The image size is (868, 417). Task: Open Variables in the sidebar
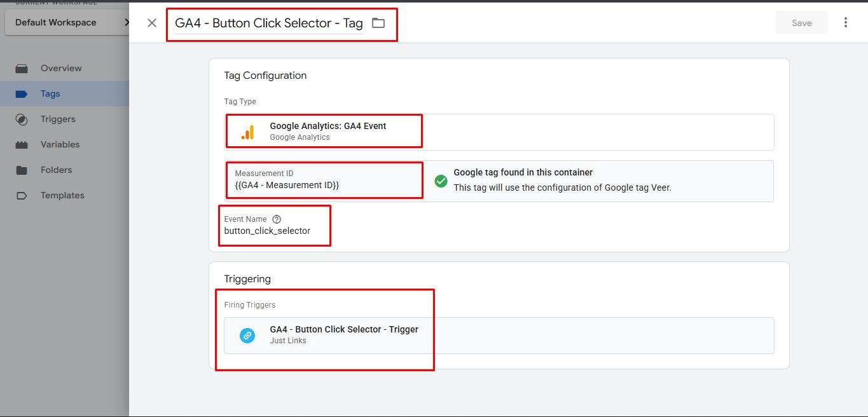coord(60,144)
